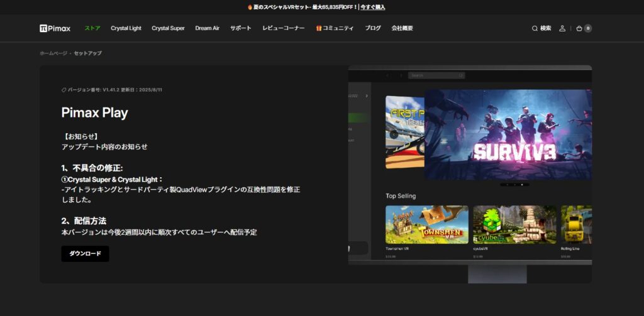Image resolution: width=644 pixels, height=316 pixels.
Task: Click the 検索 search label
Action: pos(546,28)
